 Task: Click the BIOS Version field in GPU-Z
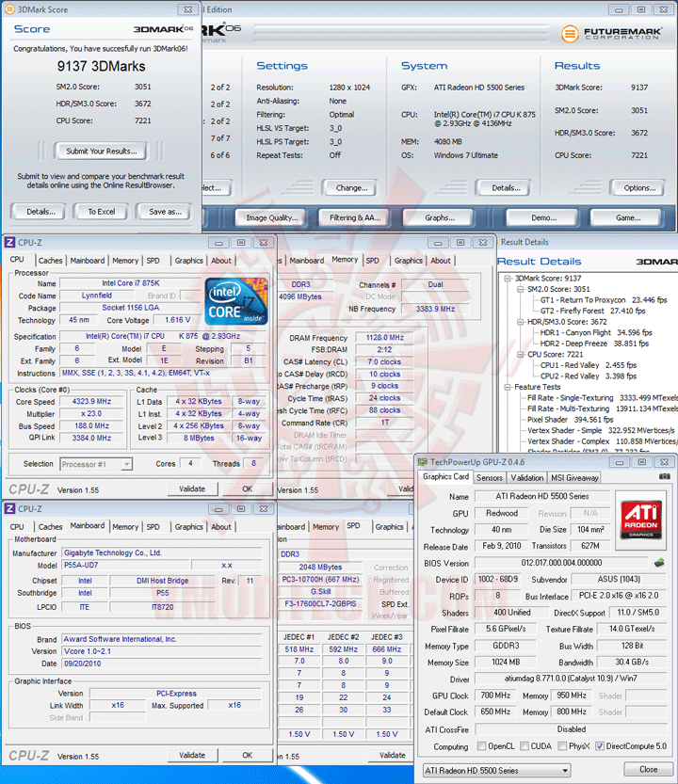(561, 563)
